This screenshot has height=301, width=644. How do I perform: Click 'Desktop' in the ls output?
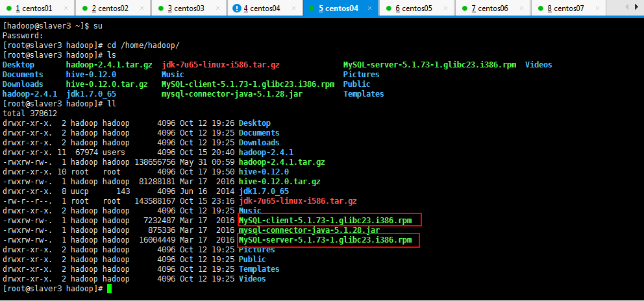pyautogui.click(x=18, y=65)
